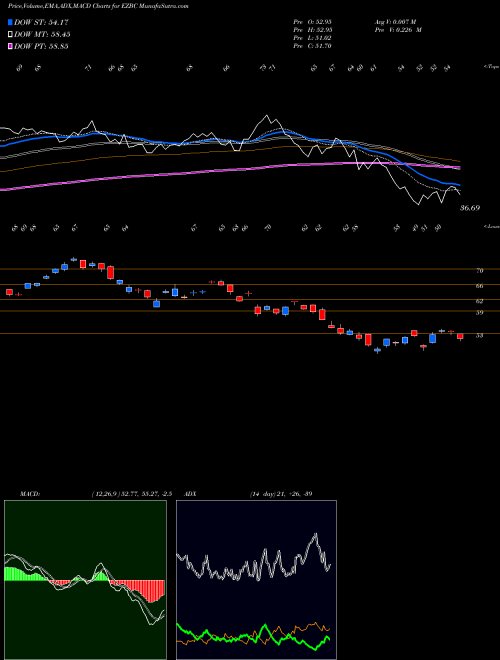Screen dimensions: 500x660
Task: Click the 36.69 price label
Action: [470, 208]
